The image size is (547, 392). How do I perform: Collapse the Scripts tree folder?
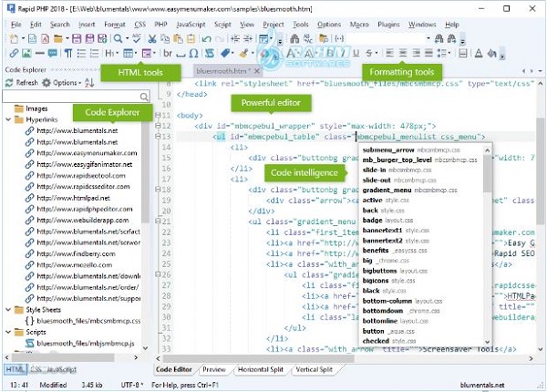click(8, 332)
